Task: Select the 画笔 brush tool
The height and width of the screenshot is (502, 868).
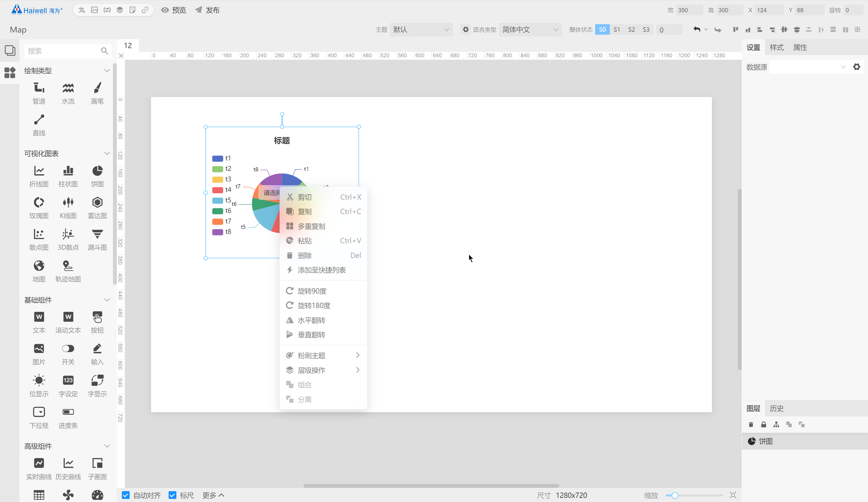Action: point(97,93)
